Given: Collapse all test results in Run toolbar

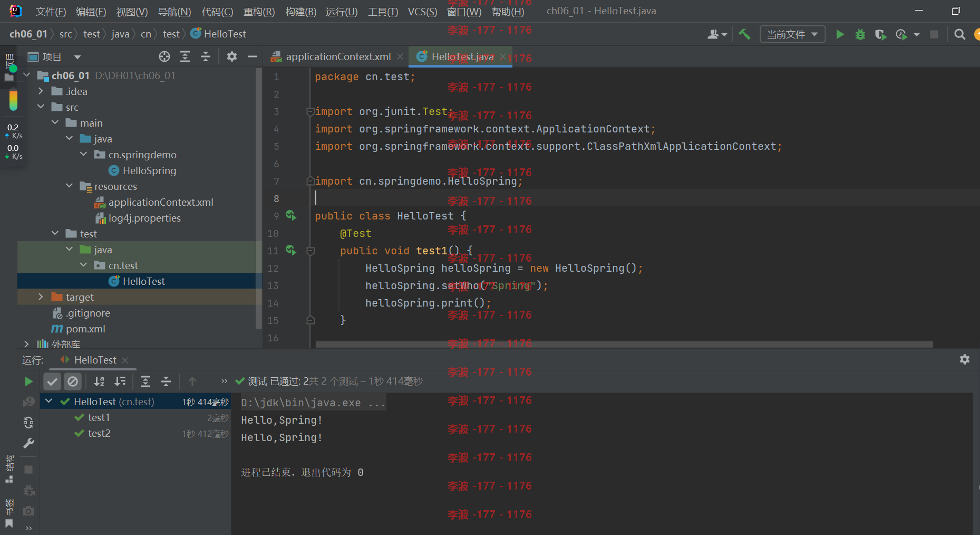Looking at the screenshot, I should tap(166, 381).
